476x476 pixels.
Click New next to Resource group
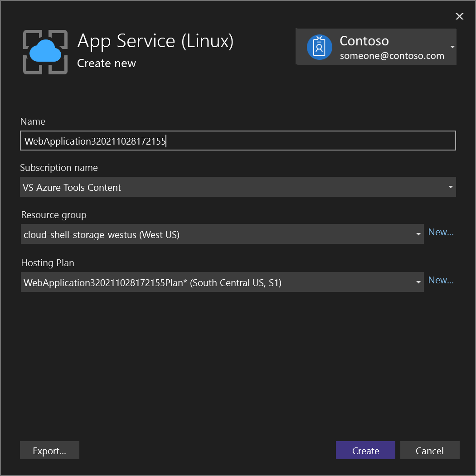[441, 232]
